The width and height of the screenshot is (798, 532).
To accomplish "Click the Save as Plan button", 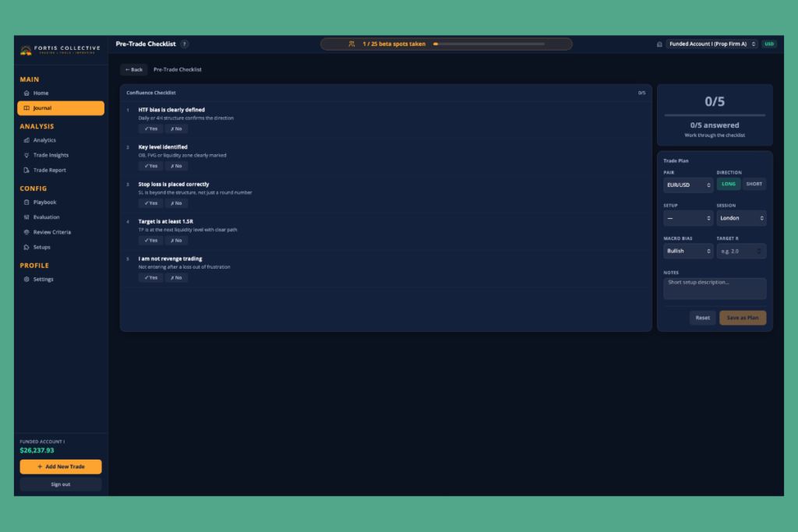I will [x=742, y=318].
